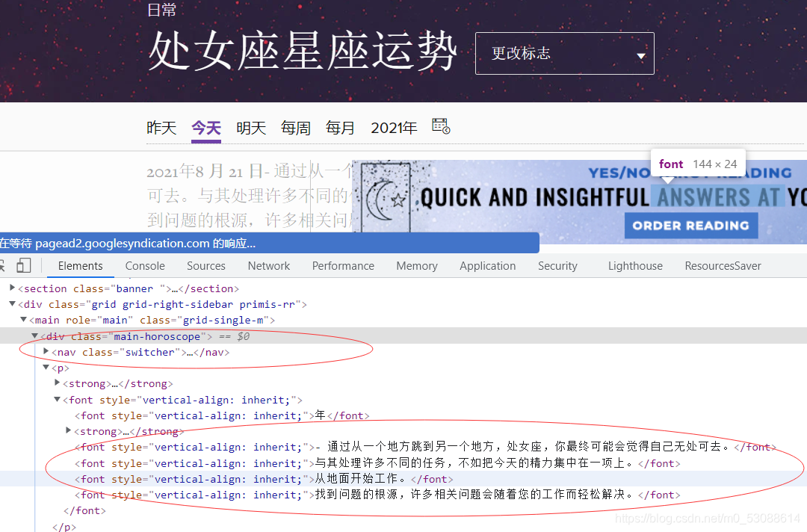Switch to the Lighthouse tab
The image size is (807, 532).
pos(634,266)
